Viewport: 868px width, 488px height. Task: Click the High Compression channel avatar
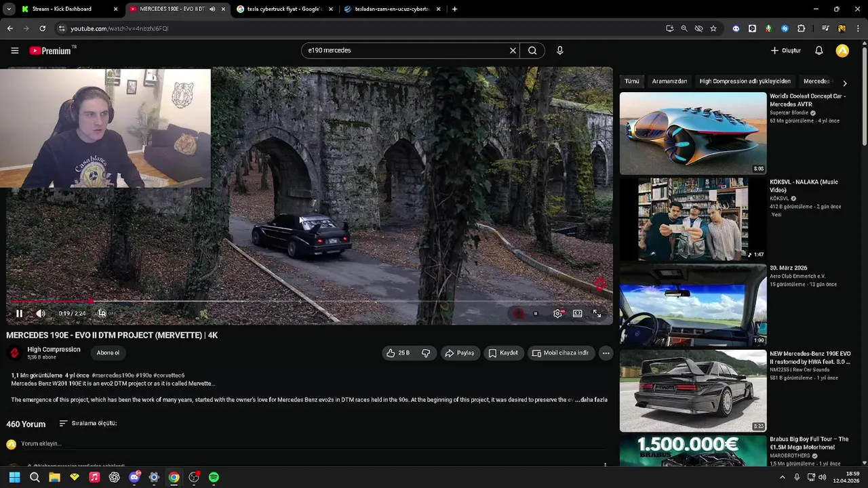(x=14, y=353)
